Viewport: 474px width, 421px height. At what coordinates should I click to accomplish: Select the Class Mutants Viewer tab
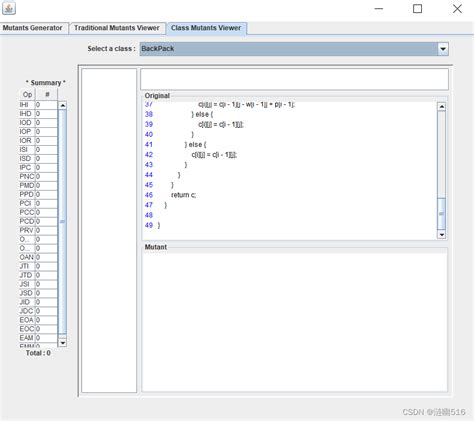tap(206, 28)
